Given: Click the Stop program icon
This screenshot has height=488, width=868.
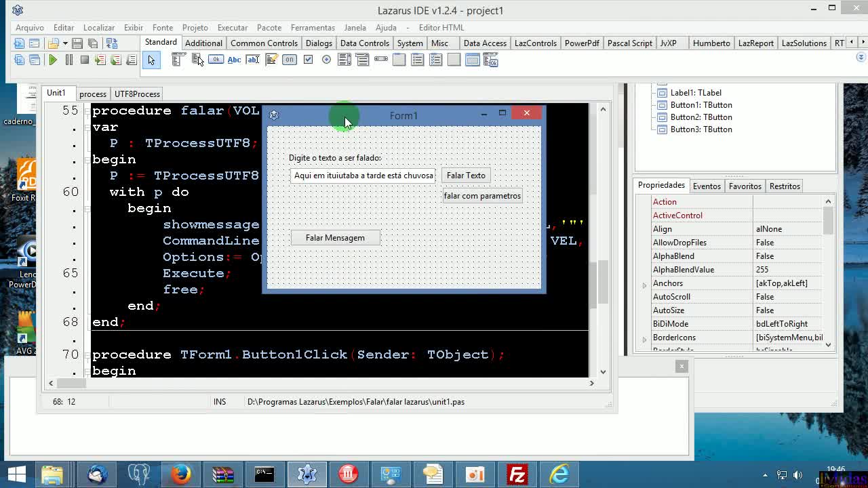Looking at the screenshot, I should pos(84,60).
